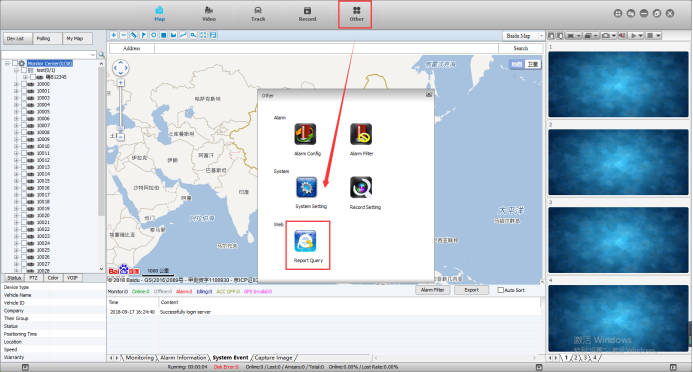Select the line draw tool on map toolbar
Screen dimensions: 693x372
tap(183, 35)
